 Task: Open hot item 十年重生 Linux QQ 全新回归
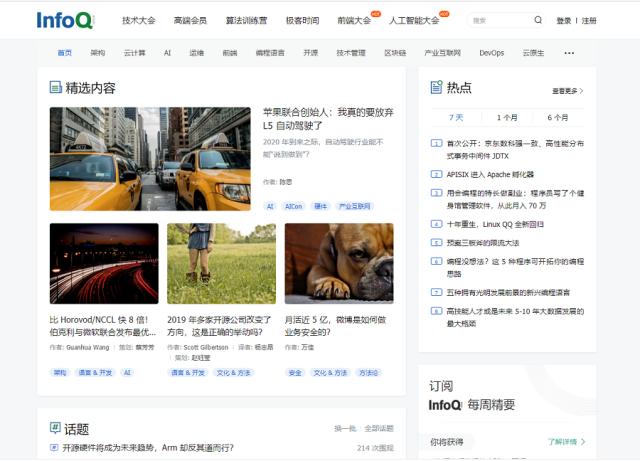[495, 224]
